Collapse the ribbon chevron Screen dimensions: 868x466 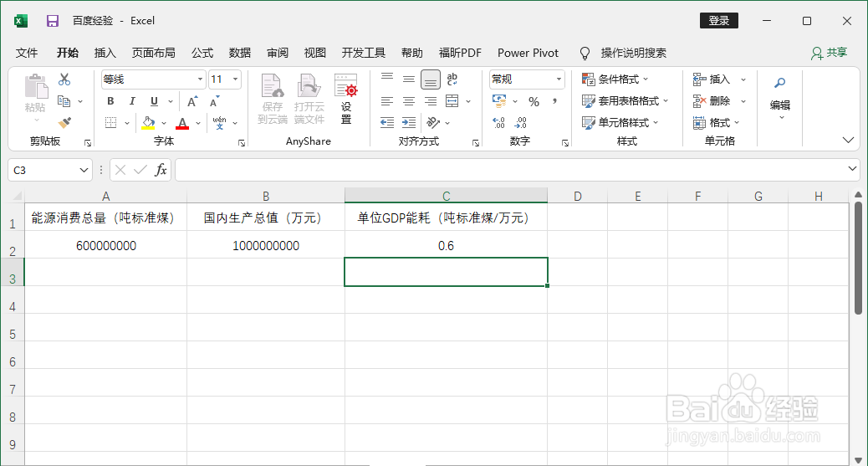[x=848, y=141]
